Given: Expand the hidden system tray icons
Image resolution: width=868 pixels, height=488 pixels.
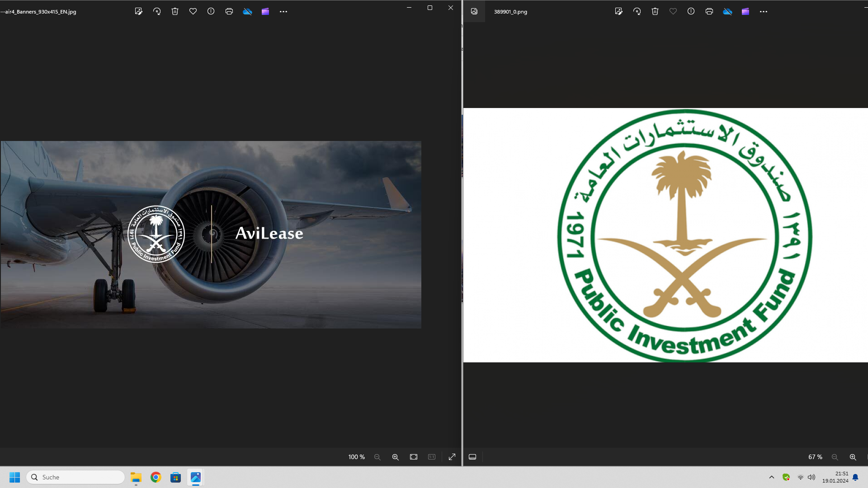Looking at the screenshot, I should 772,477.
